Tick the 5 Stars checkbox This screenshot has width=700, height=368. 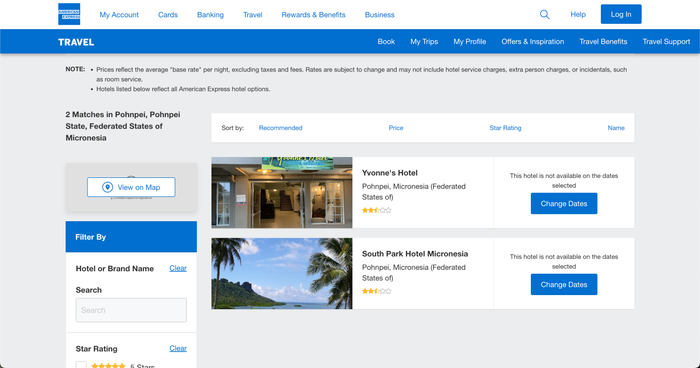coord(81,365)
